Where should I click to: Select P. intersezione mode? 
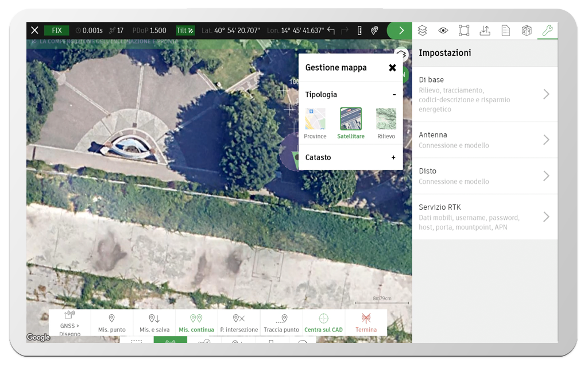[x=239, y=322]
